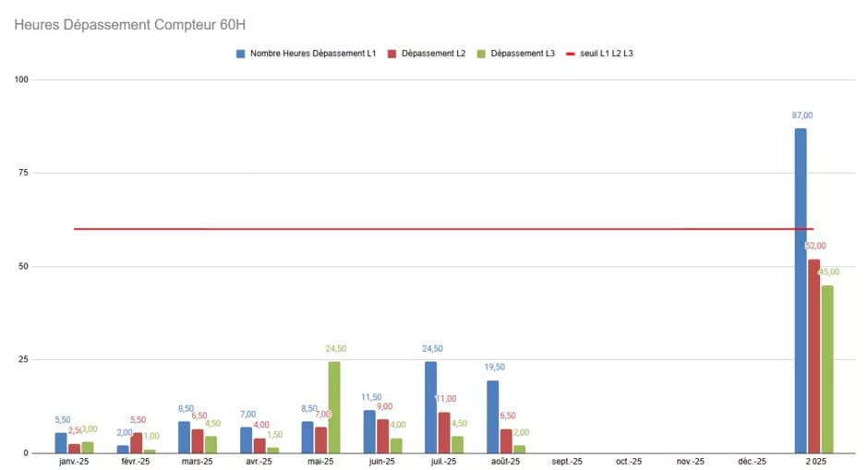Select the blue 11,50 bar in juin-25
The image size is (868, 470).
(x=369, y=431)
